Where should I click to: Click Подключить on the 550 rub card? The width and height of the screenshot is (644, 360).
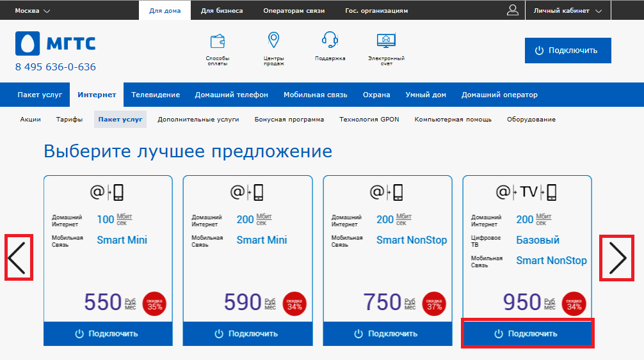click(108, 334)
